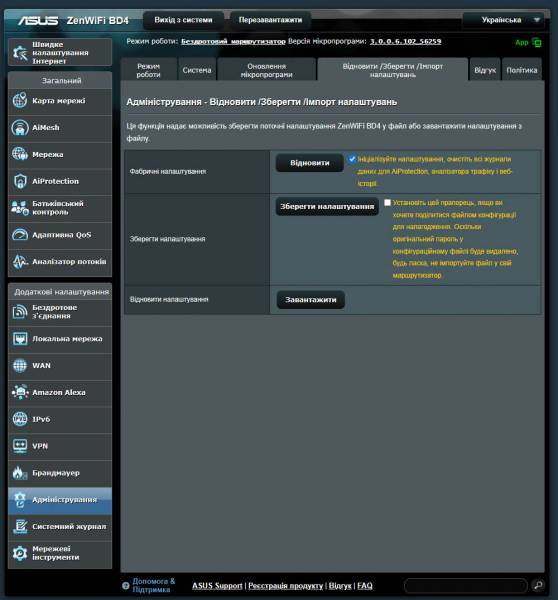Open the Бездротовий маршрутизатор mode link
558x600 pixels.
point(233,41)
